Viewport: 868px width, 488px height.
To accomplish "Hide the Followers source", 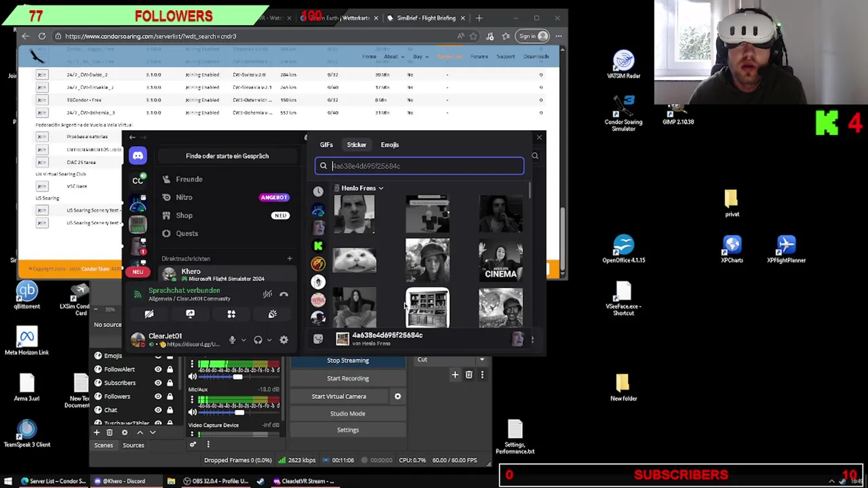I will pyautogui.click(x=158, y=396).
